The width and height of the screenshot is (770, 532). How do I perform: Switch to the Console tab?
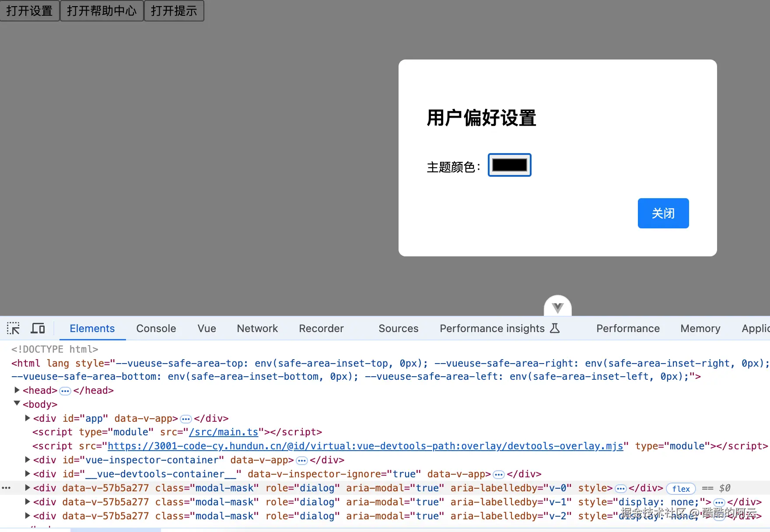[x=156, y=328]
